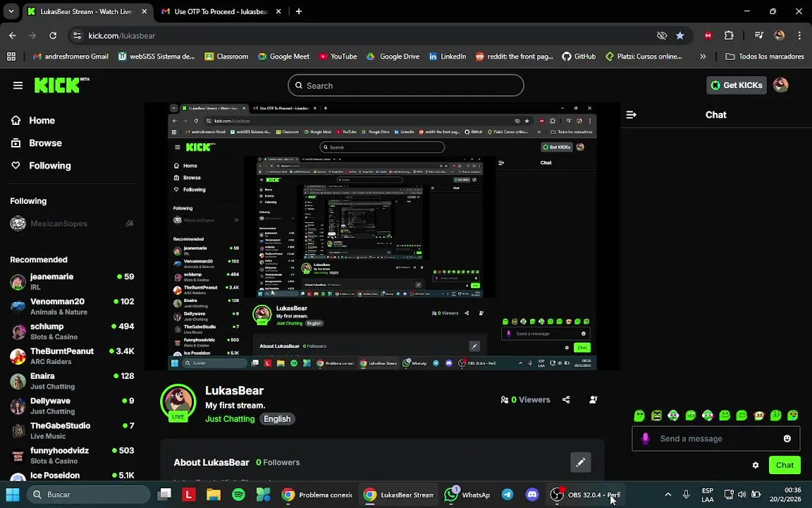The height and width of the screenshot is (508, 812).
Task: Click the green Chat send button
Action: (785, 465)
